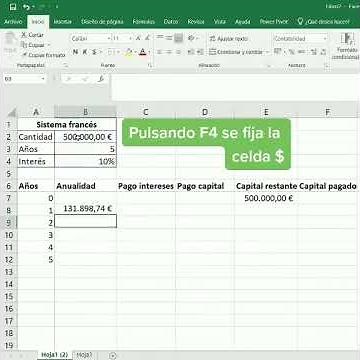Select the Sistema francés title cell
This screenshot has height=360, width=360.
pos(67,124)
